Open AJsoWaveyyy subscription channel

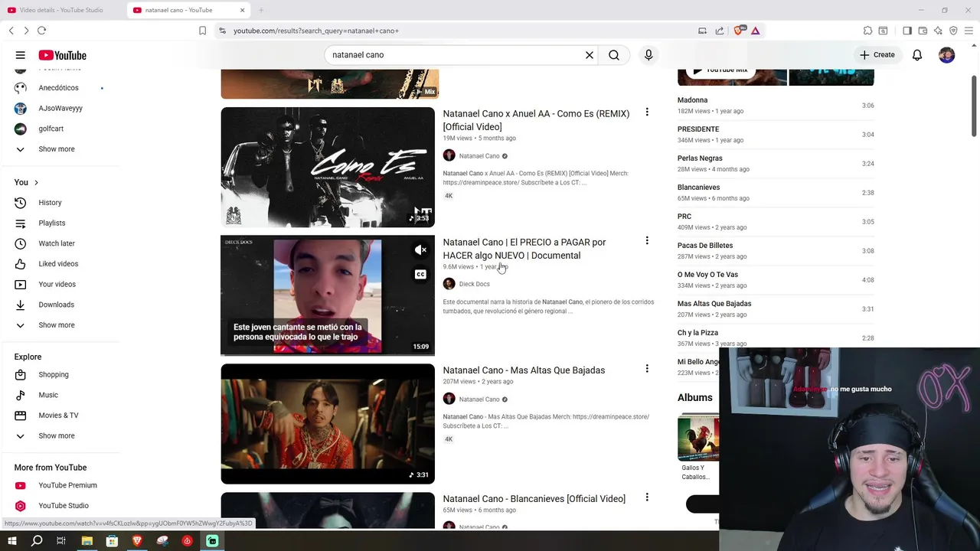pos(60,108)
